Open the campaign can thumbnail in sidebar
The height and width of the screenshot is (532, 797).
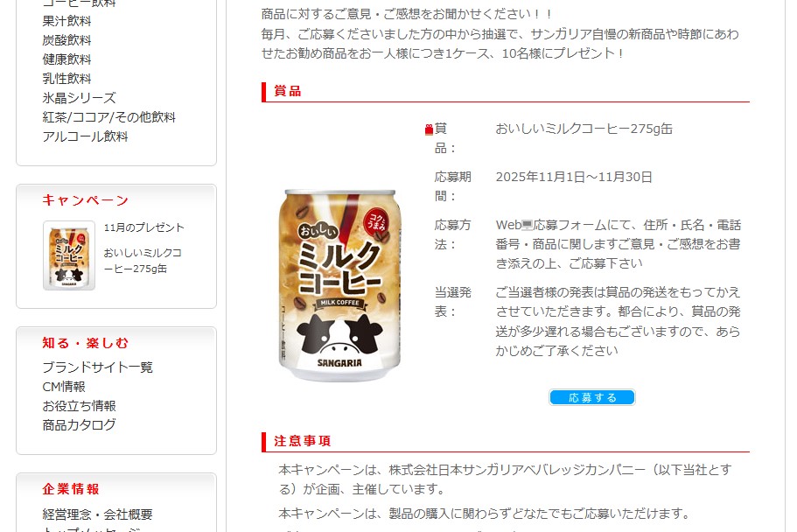(69, 255)
